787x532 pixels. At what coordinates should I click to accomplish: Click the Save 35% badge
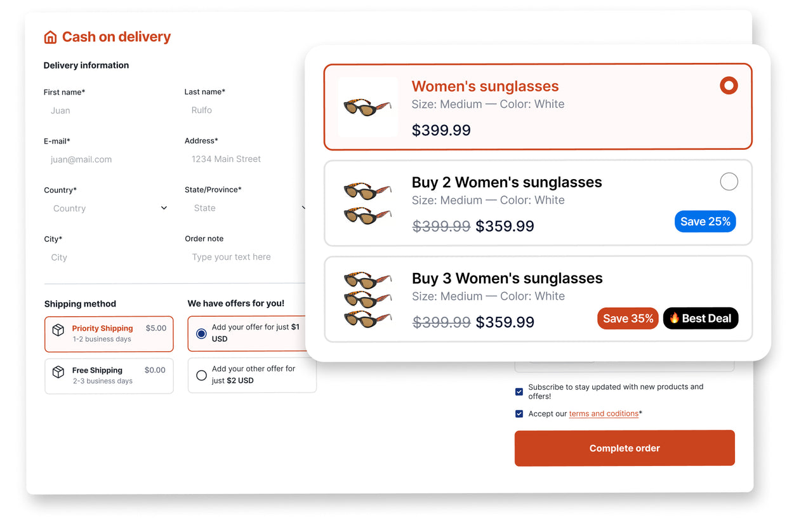(628, 319)
